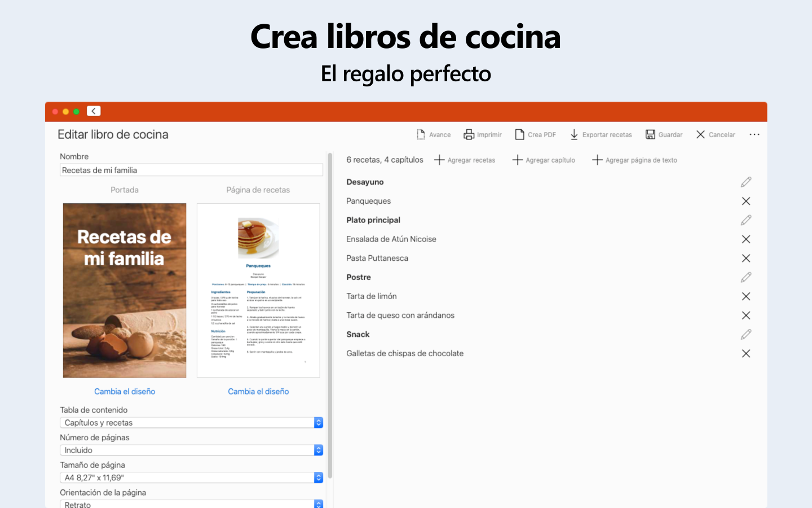Remove Tarta de queso con arándanos
812x508 pixels.
[746, 316]
